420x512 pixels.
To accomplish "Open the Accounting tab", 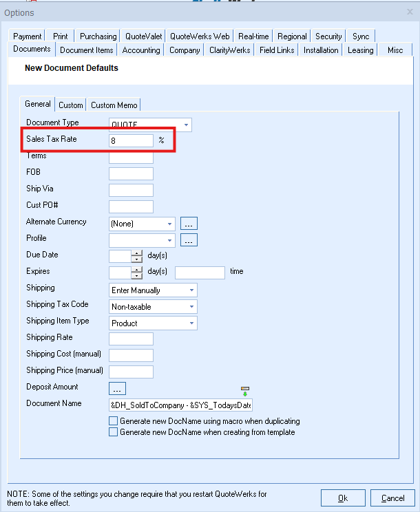I will click(141, 50).
